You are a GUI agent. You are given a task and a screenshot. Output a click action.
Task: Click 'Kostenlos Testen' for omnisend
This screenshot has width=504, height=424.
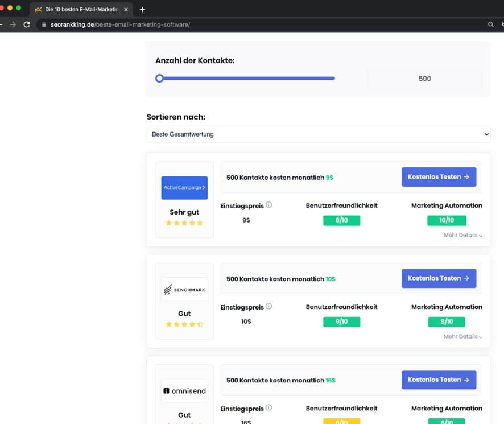coord(438,380)
